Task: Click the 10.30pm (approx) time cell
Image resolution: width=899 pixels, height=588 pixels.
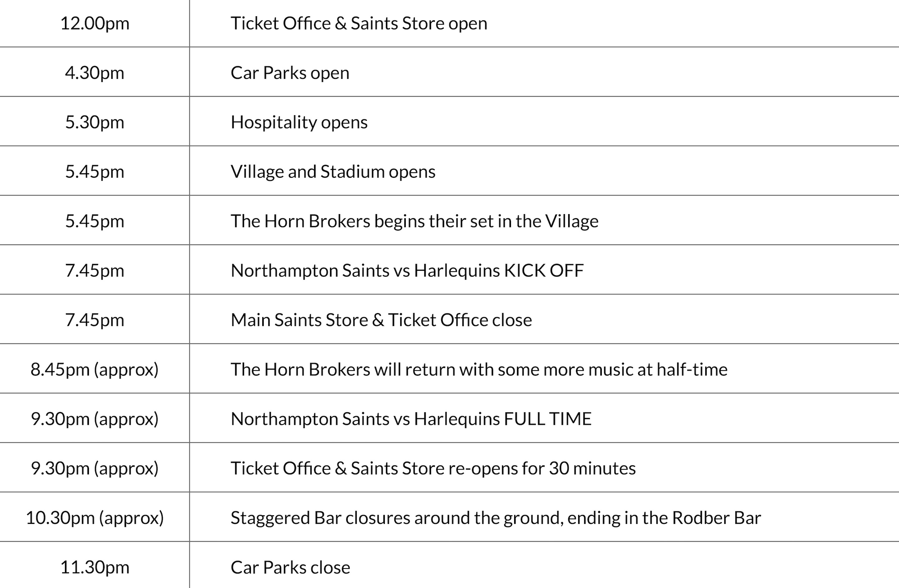Action: click(x=95, y=518)
